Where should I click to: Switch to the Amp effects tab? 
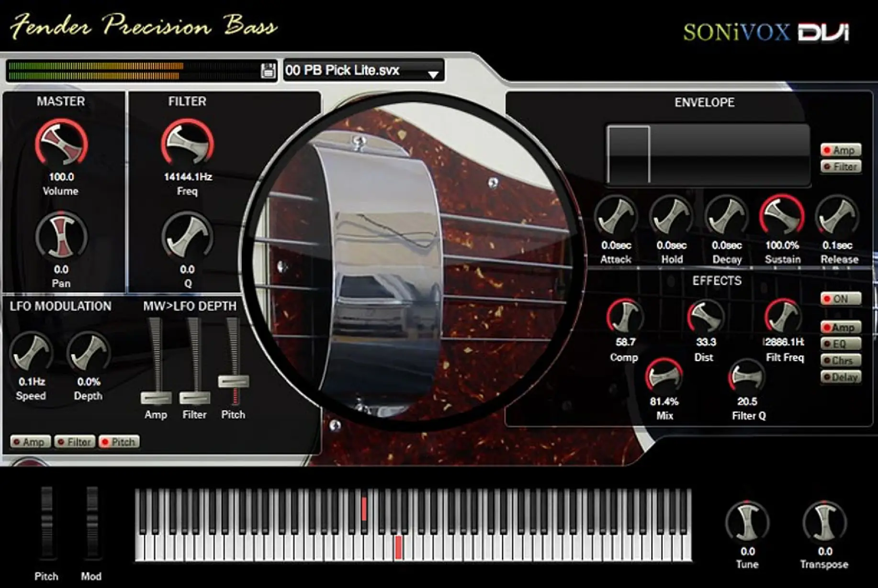click(x=841, y=327)
